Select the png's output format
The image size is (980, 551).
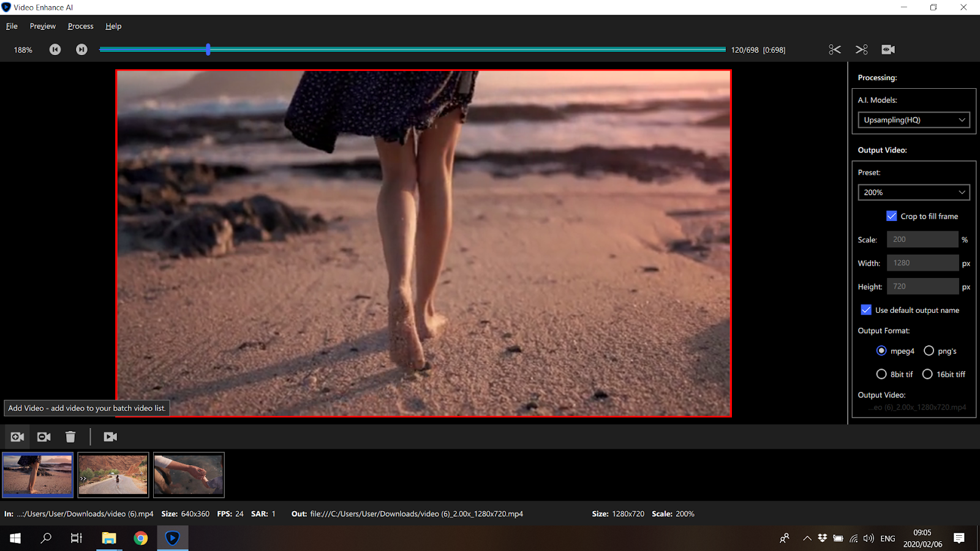click(x=929, y=351)
